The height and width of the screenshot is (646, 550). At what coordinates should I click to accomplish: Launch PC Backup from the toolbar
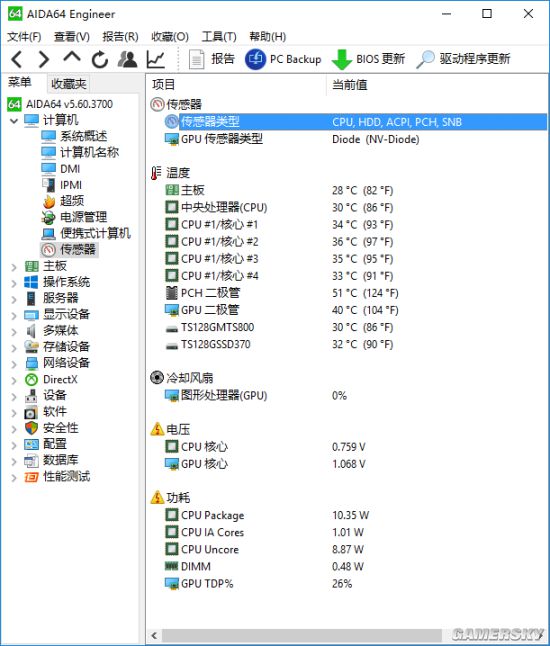(x=283, y=59)
